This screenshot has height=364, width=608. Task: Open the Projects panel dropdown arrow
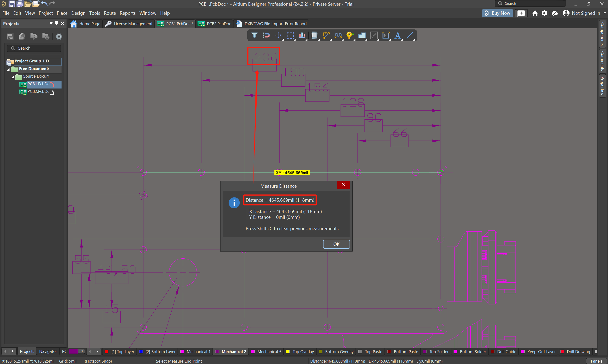pos(51,23)
